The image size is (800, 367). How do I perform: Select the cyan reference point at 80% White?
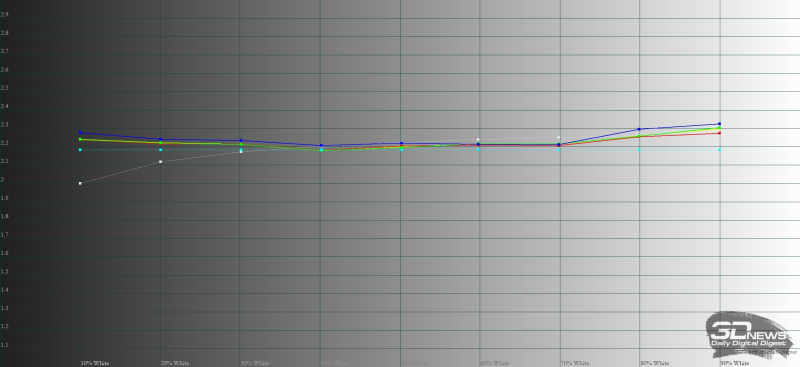tap(639, 150)
